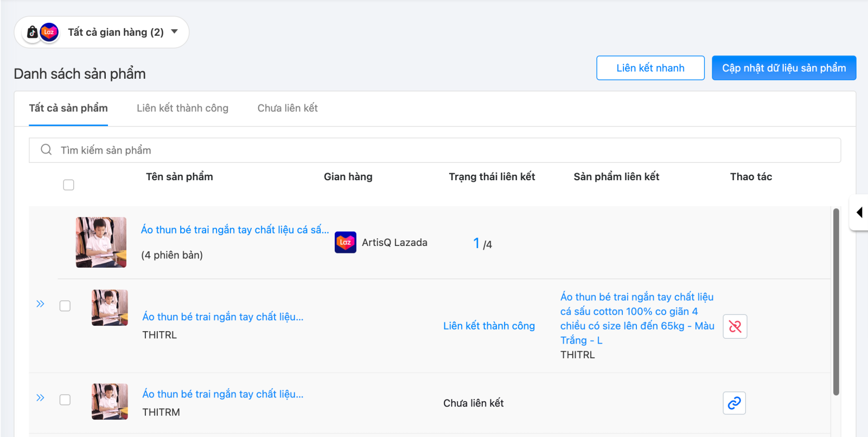The width and height of the screenshot is (868, 437).
Task: Toggle the select-all header checkbox
Action: (68, 185)
